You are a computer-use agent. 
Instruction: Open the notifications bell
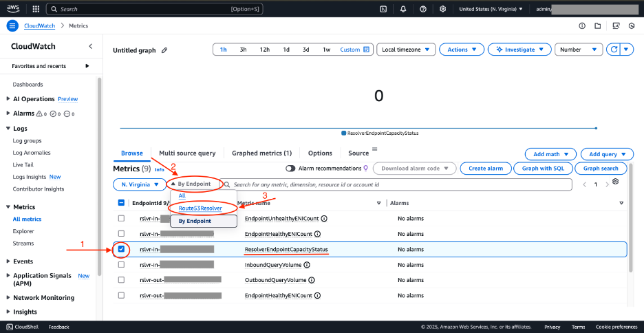click(x=403, y=9)
